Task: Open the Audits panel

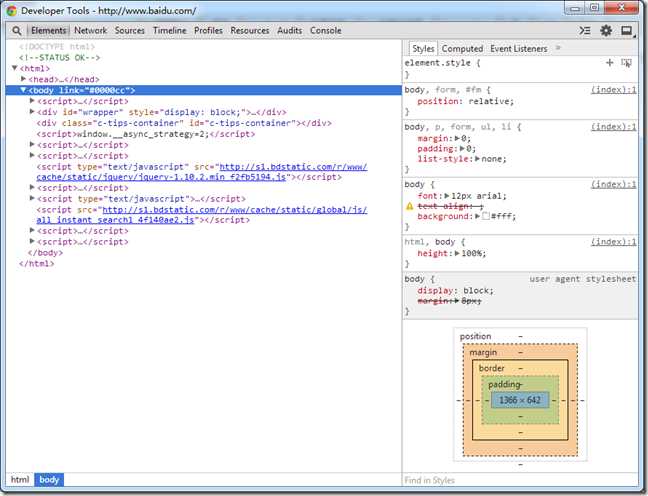Action: (x=289, y=31)
